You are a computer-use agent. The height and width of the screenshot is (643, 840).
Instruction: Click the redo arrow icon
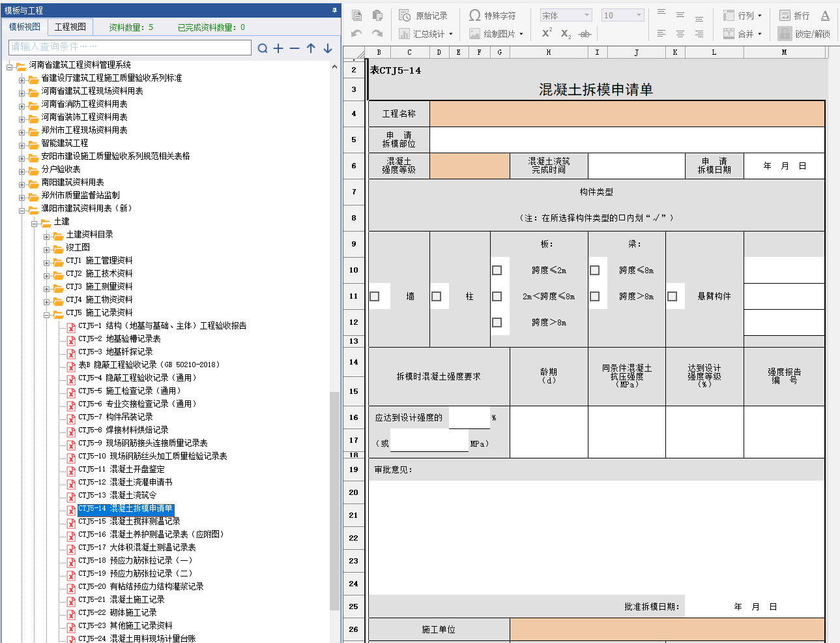[377, 33]
